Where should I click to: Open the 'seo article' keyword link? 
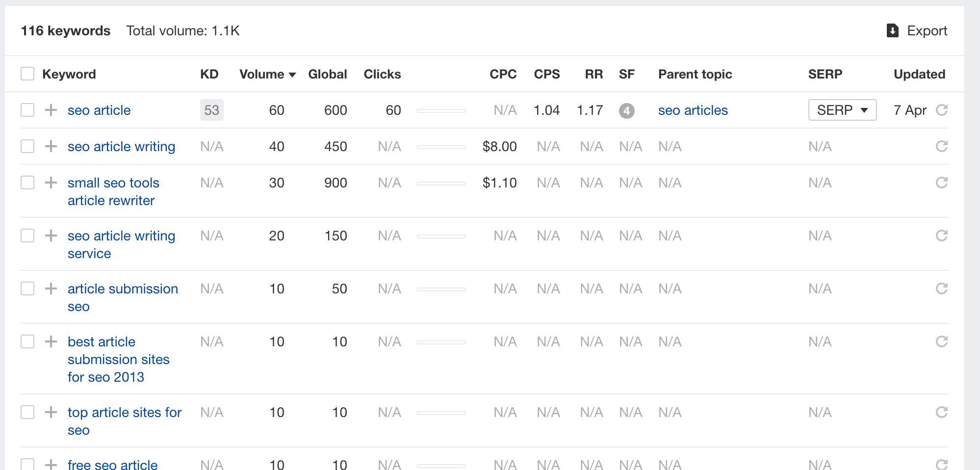coord(99,110)
